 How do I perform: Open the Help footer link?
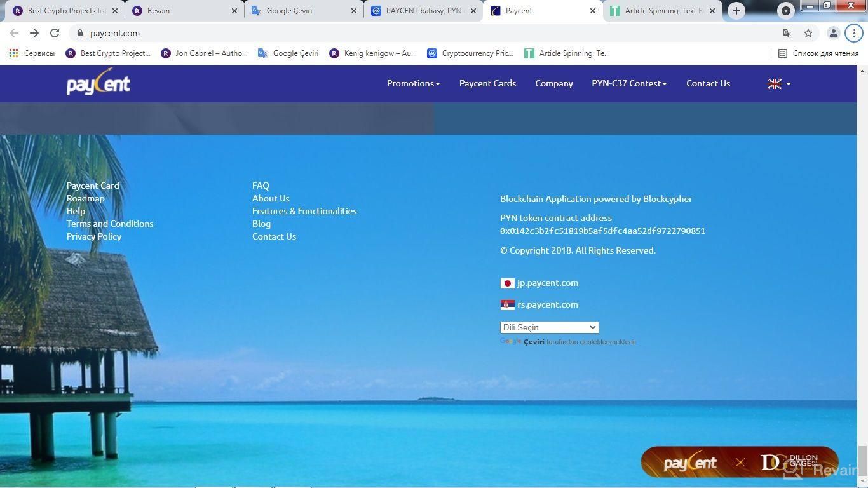tap(76, 211)
